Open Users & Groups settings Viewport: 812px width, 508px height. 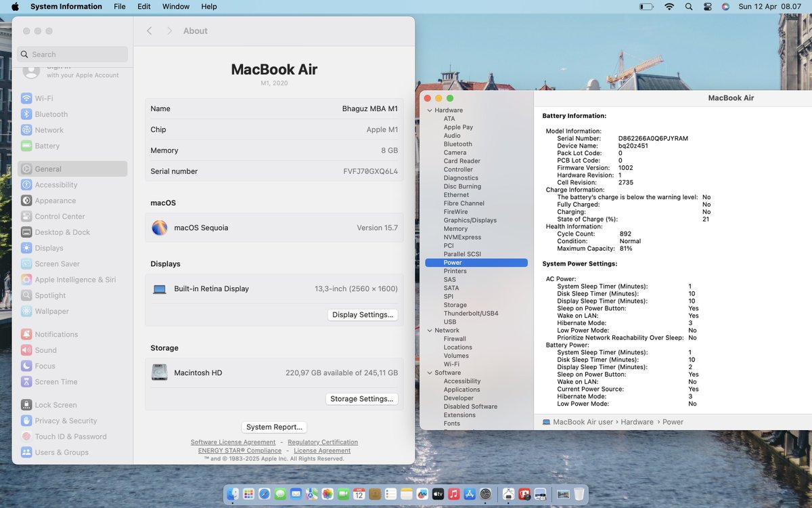point(72,452)
